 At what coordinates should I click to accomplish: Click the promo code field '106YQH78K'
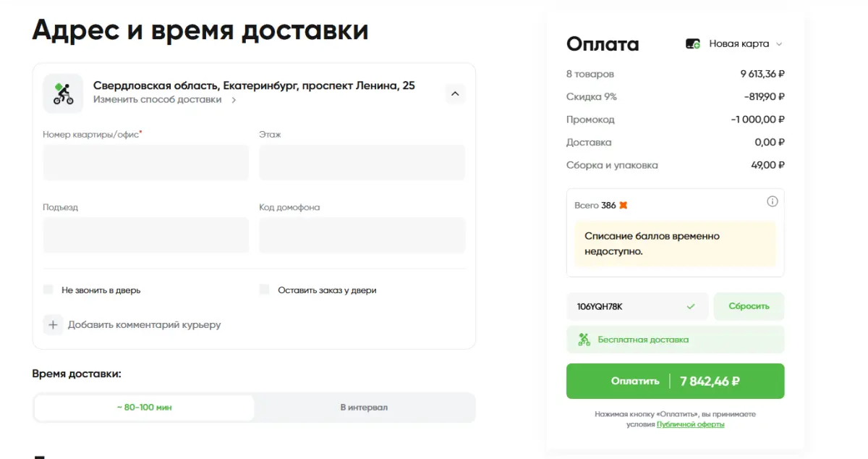pyautogui.click(x=637, y=306)
